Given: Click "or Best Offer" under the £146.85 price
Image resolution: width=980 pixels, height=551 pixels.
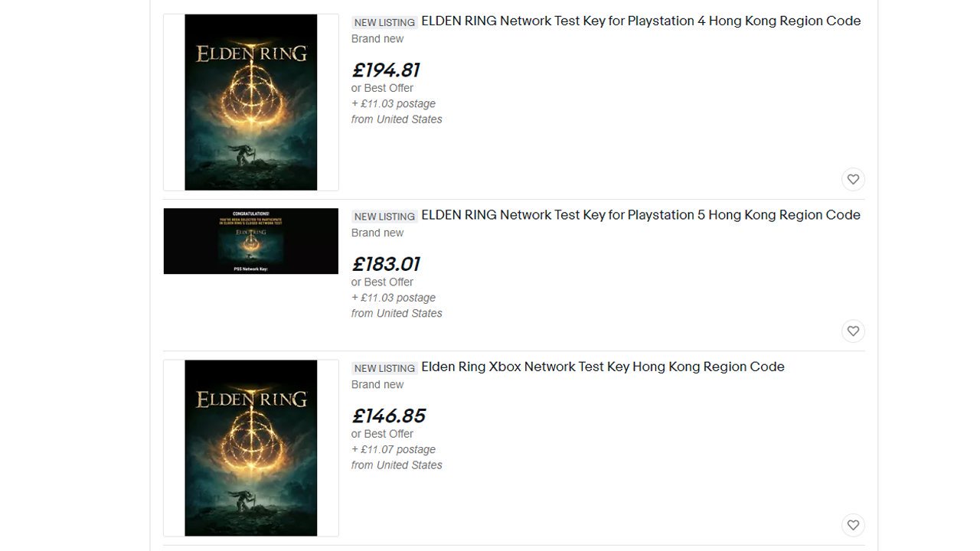Looking at the screenshot, I should (382, 433).
